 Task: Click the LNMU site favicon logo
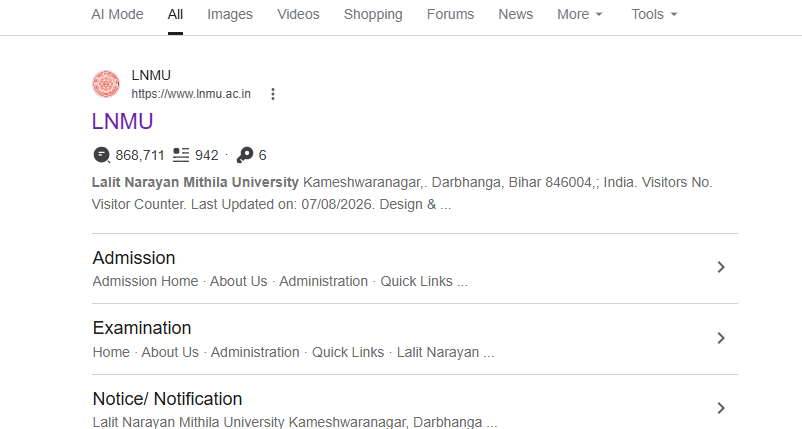(106, 84)
